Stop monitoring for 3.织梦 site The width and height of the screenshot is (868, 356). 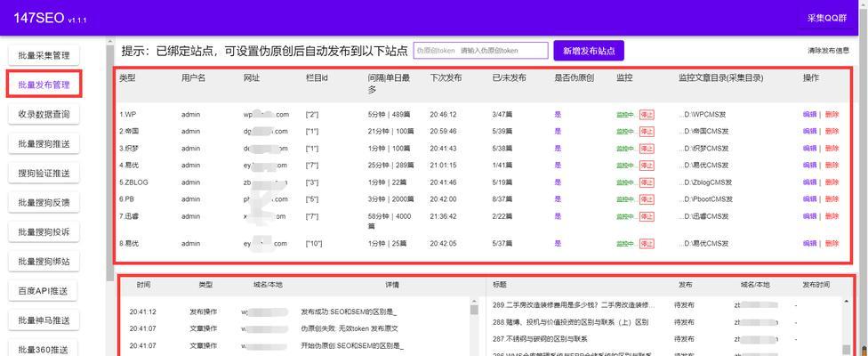pyautogui.click(x=647, y=149)
